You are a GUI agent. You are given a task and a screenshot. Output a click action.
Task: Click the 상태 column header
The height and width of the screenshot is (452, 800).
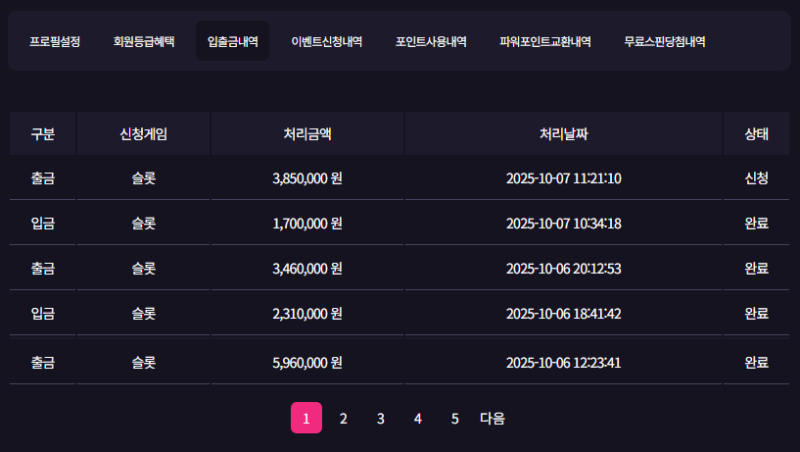[756, 134]
